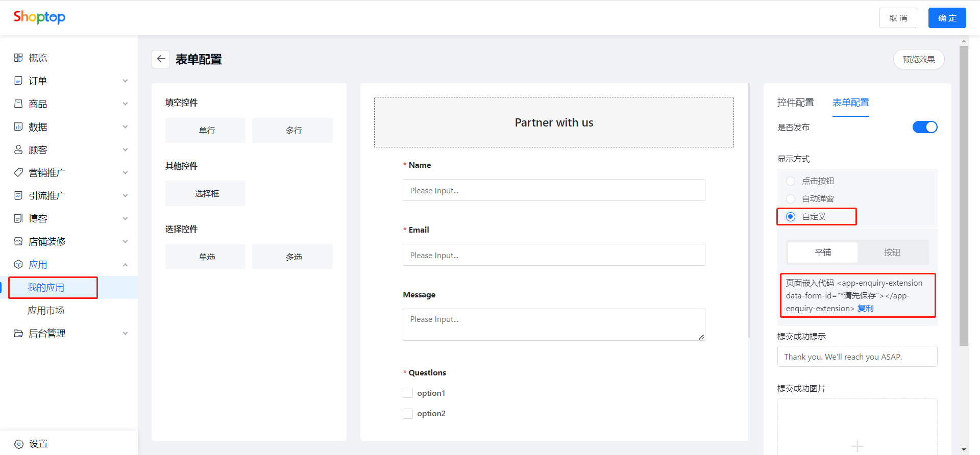Click the 订单 orders sidebar icon

[x=18, y=81]
